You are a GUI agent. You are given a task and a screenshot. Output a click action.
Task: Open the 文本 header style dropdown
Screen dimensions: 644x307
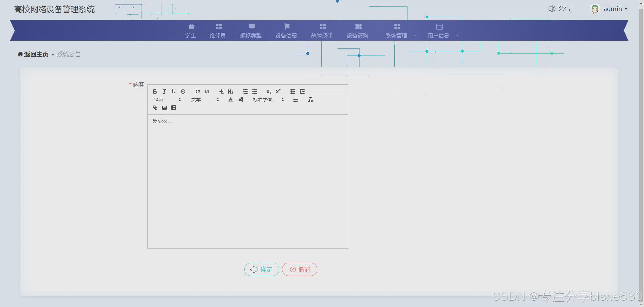tap(205, 100)
